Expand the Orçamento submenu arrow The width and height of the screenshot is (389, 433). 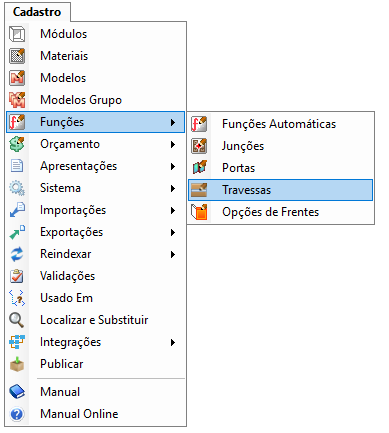point(173,144)
